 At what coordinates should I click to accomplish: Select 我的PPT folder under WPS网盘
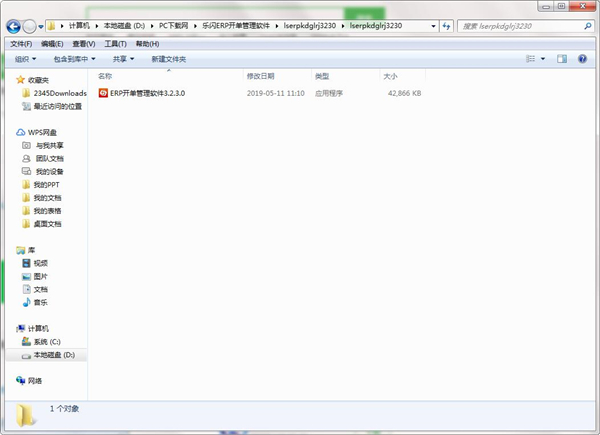pos(46,185)
